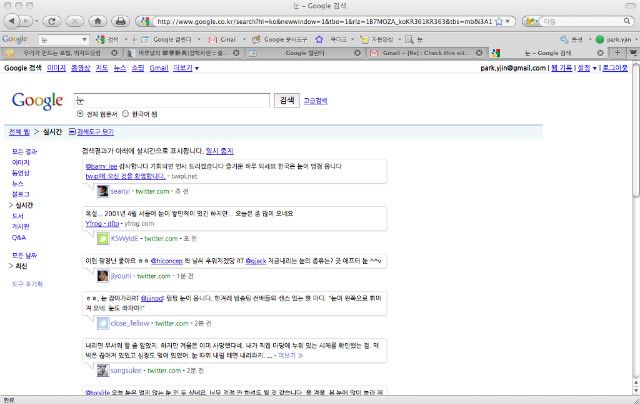Viewport: 640px width, 404px height.
Task: Click the browser URL address field
Action: 324,22
